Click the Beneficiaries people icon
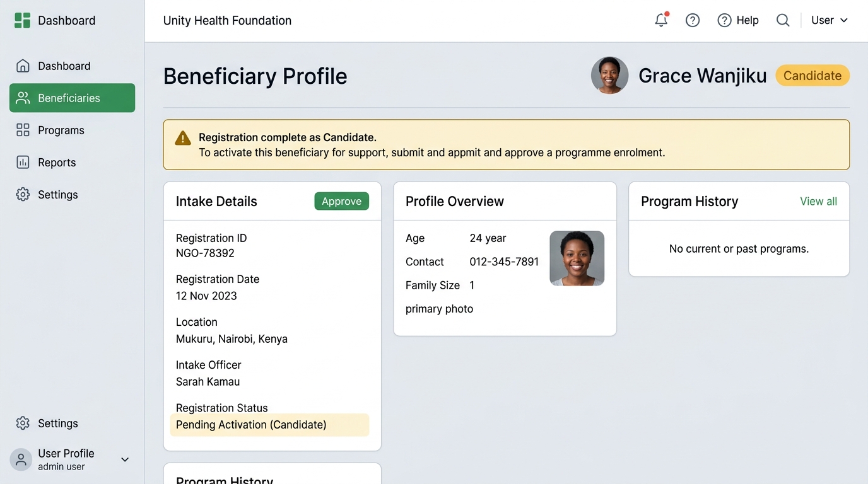 23,98
